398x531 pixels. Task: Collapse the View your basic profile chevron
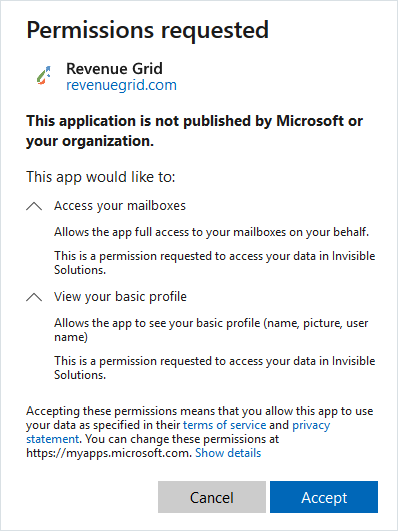pyautogui.click(x=34, y=297)
